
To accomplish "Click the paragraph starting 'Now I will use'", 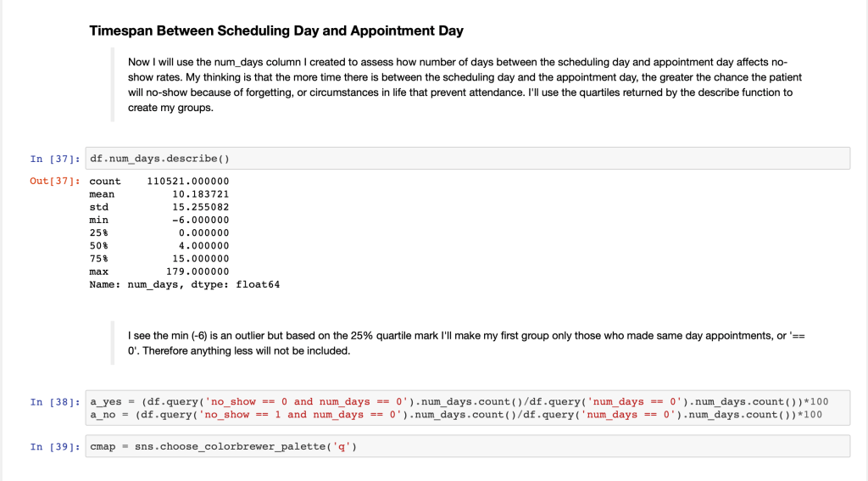I will point(458,86).
